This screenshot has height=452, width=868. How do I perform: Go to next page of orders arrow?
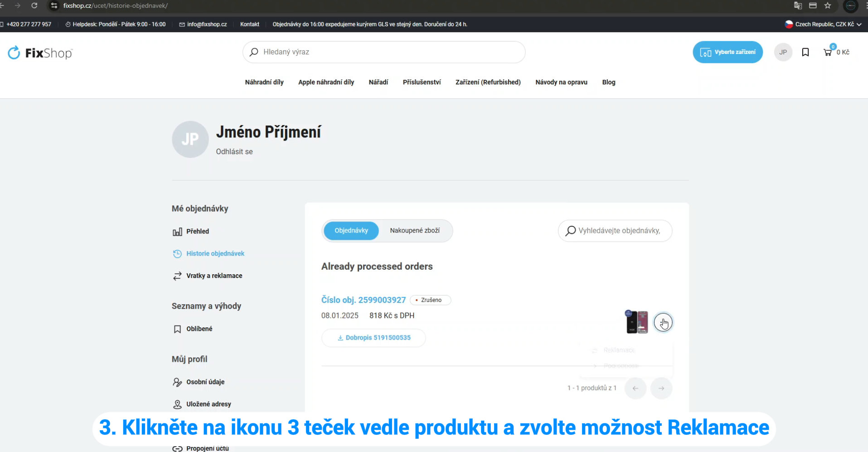click(661, 388)
